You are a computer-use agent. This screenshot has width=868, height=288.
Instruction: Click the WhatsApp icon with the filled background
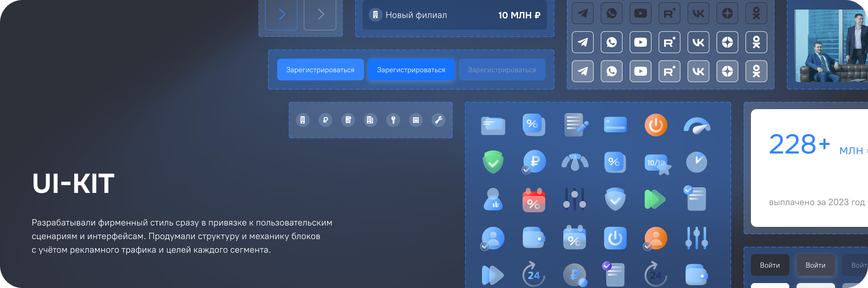pos(612,72)
